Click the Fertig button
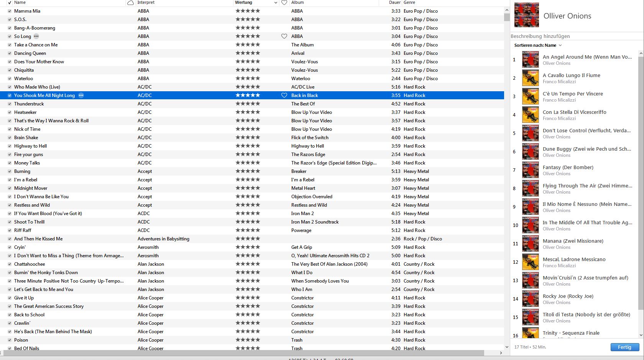This screenshot has height=360, width=644. tap(624, 347)
